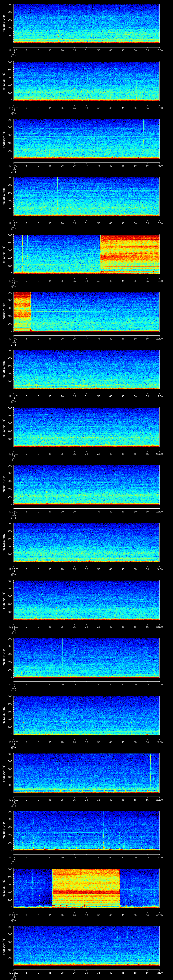Click the spectrogram panel starting at 19:16:00
173x980 pixels.
pyautogui.click(x=86, y=139)
